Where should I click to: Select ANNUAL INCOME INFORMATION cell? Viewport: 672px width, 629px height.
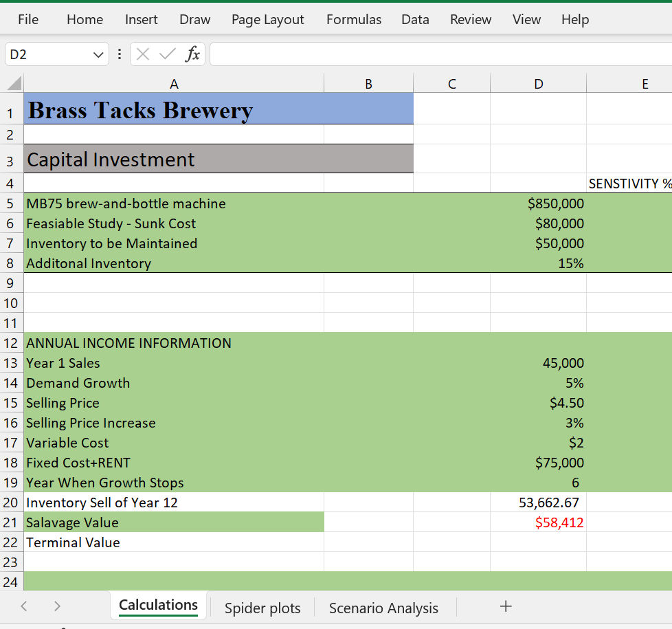(174, 342)
